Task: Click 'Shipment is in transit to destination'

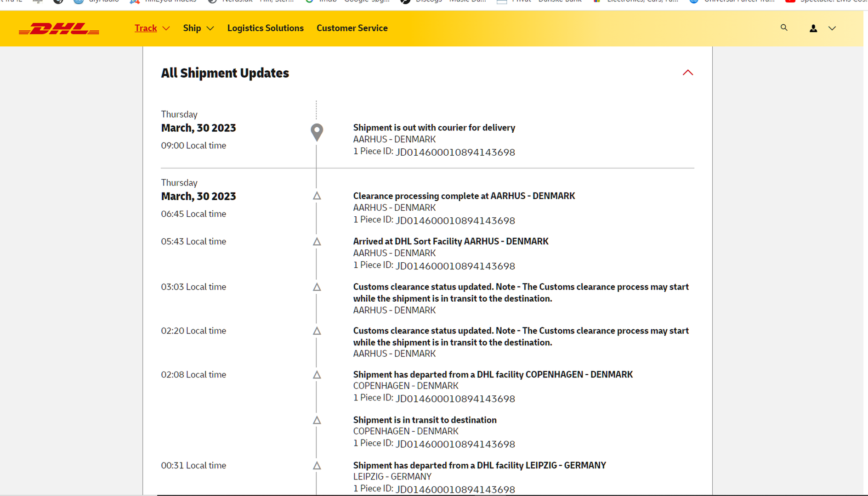Action: pos(425,420)
